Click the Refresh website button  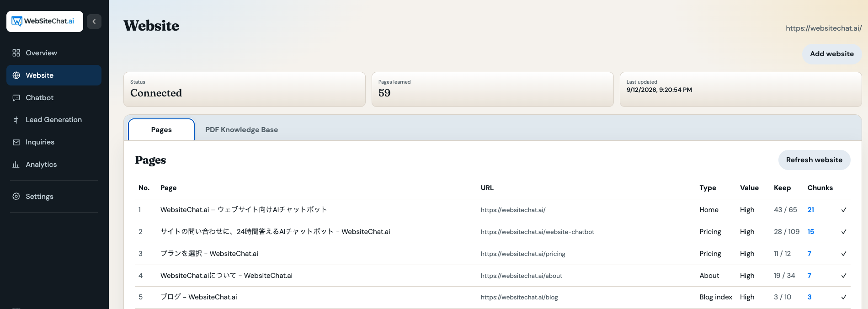point(814,160)
